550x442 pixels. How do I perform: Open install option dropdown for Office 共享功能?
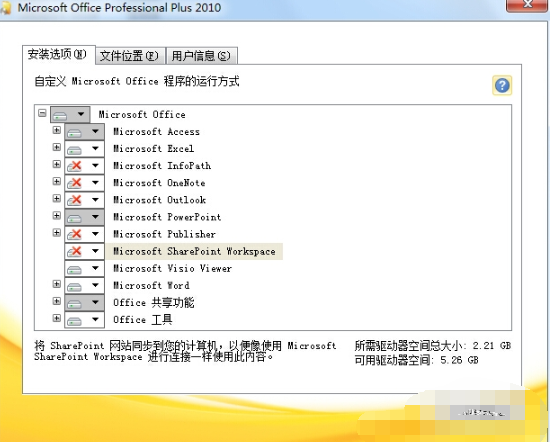tap(95, 302)
